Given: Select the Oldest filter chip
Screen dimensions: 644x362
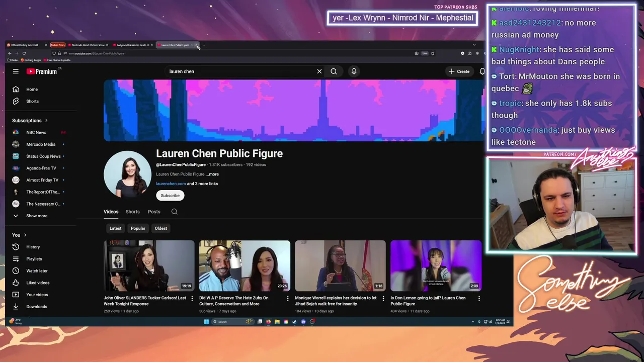Looking at the screenshot, I should [x=160, y=228].
